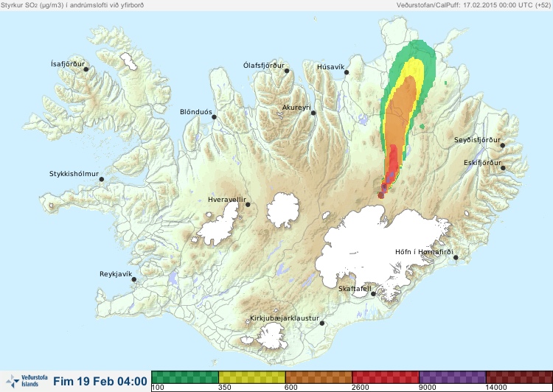Click the dark red 14000 legend swatch
This screenshot has height=392, width=553.
pos(519,377)
